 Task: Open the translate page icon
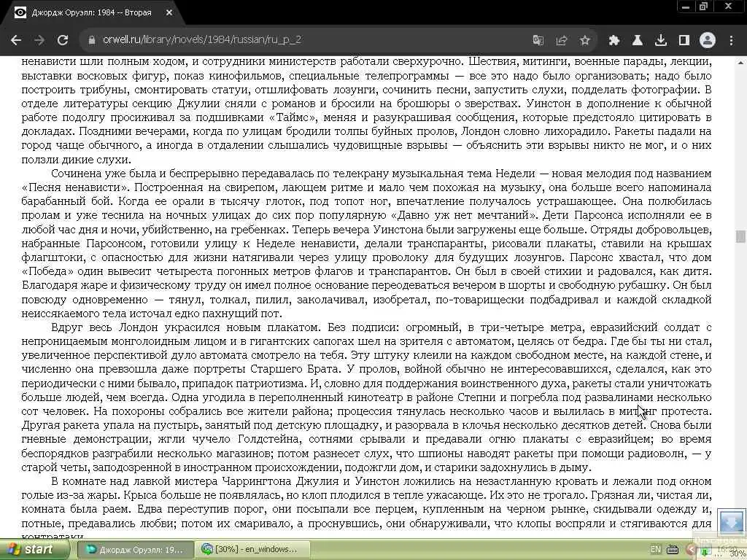coord(538,40)
